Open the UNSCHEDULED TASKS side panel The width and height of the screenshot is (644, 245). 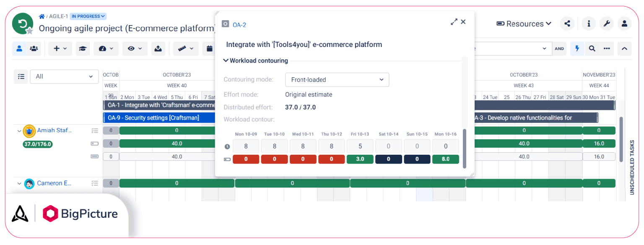tap(632, 167)
